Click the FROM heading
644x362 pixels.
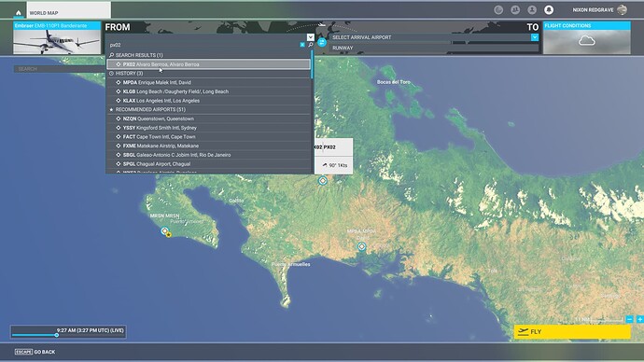click(x=118, y=27)
